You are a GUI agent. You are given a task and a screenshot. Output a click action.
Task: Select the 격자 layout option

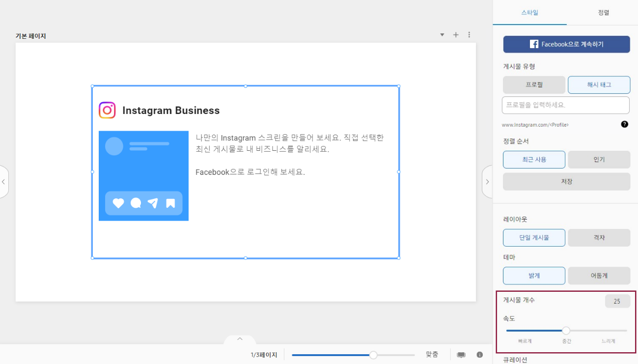(x=599, y=238)
